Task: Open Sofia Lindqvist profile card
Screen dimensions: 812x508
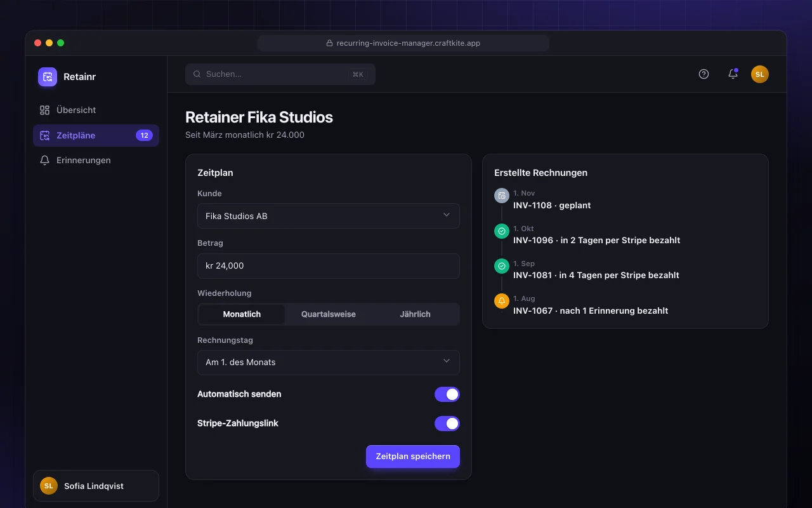Action: click(96, 486)
